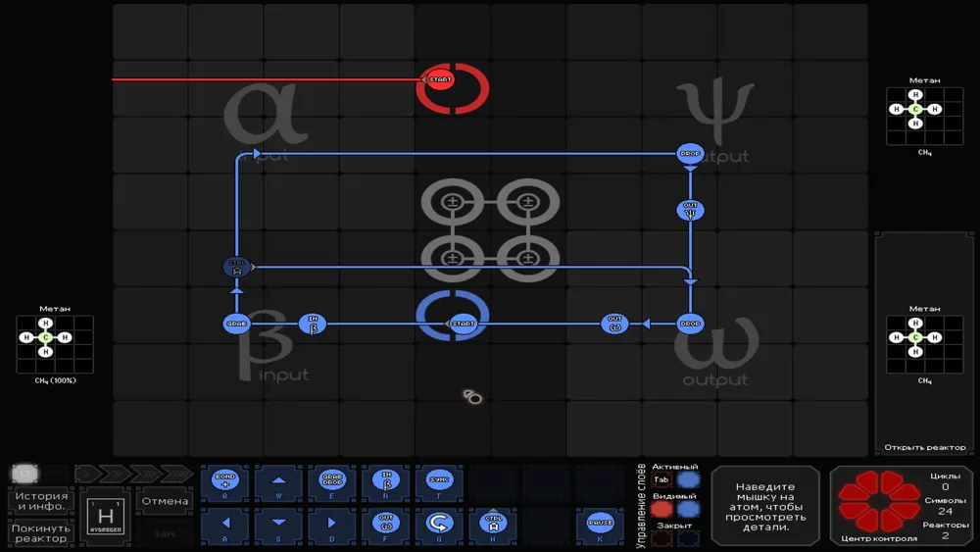View the lower-right Метан output molecule thumbnail
The image size is (980, 552).
924,344
